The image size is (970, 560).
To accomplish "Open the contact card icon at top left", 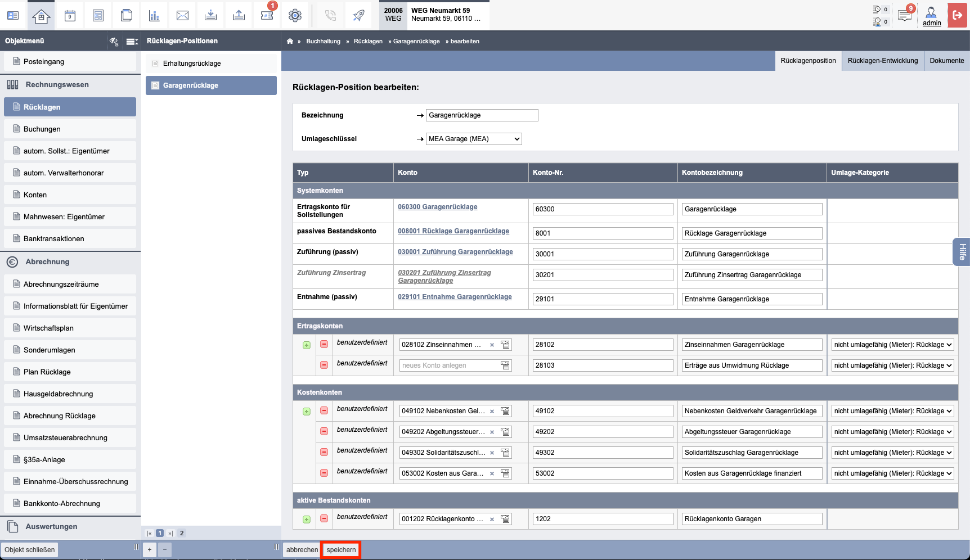I will coord(13,15).
